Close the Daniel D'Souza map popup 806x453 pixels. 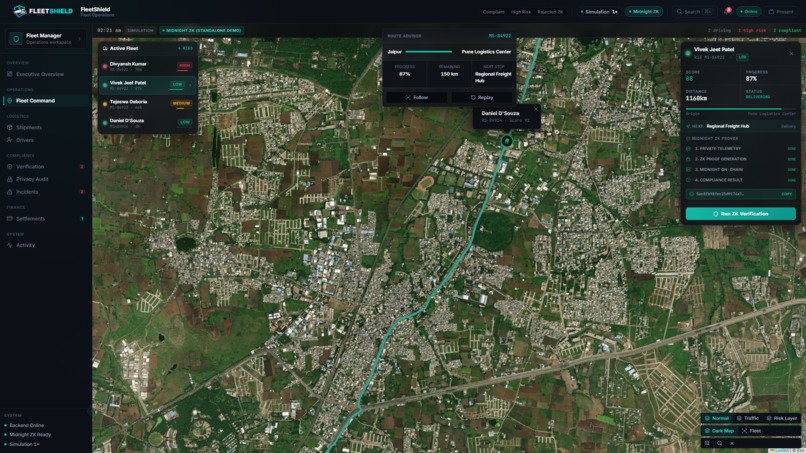click(536, 109)
